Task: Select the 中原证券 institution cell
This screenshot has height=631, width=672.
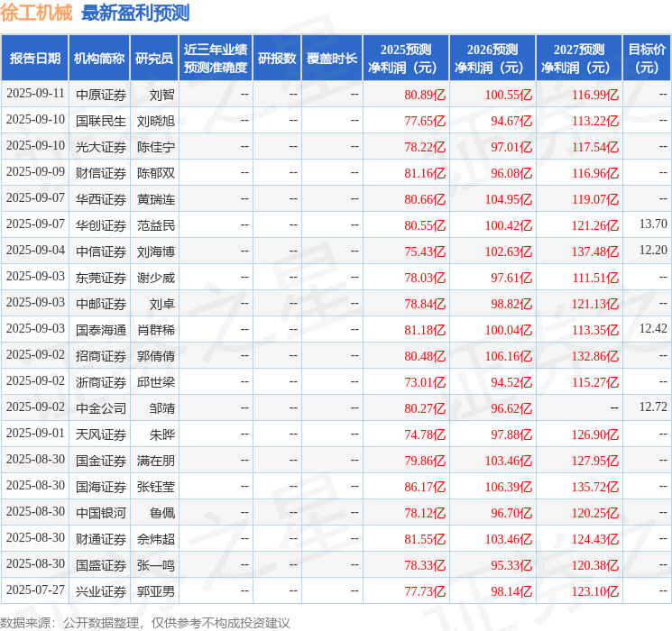Action: coord(101,95)
